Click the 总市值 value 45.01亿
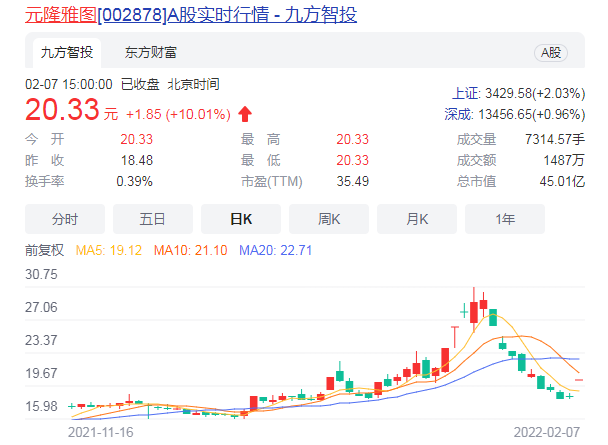Viewport: 608px width, 445px height. 562,181
